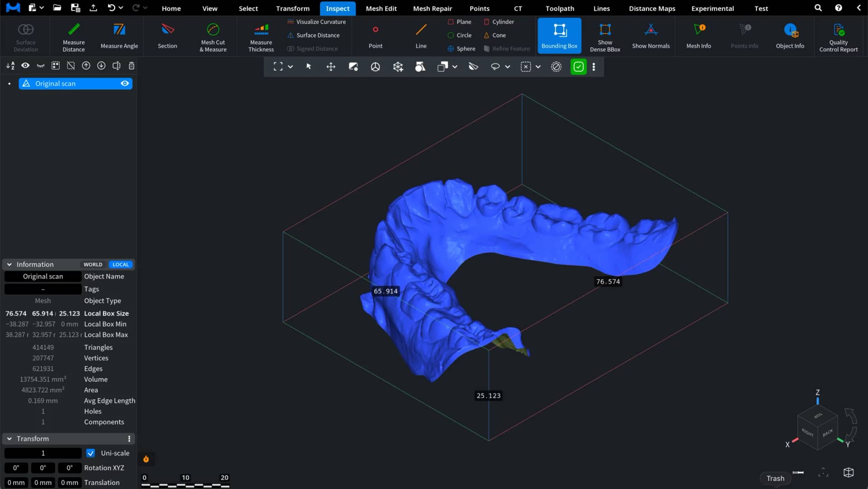Click the Visualize Curvature button
This screenshot has width=868, height=489.
[x=316, y=22]
